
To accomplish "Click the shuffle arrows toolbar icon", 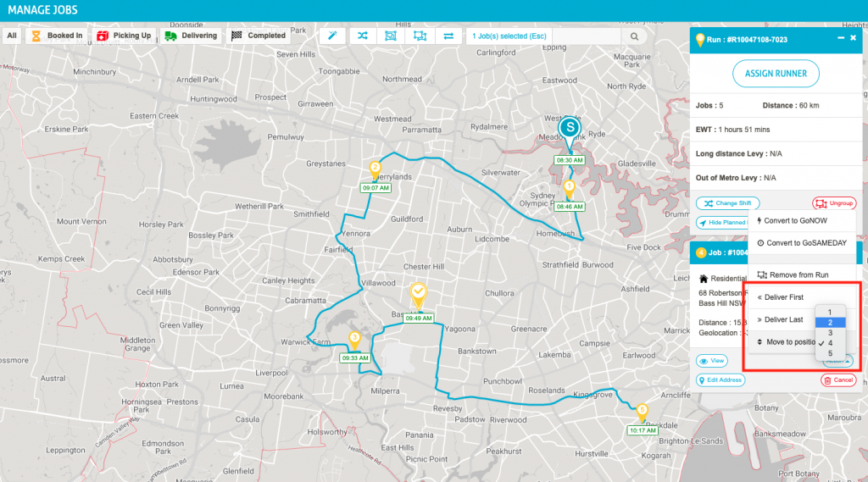I will coord(362,36).
